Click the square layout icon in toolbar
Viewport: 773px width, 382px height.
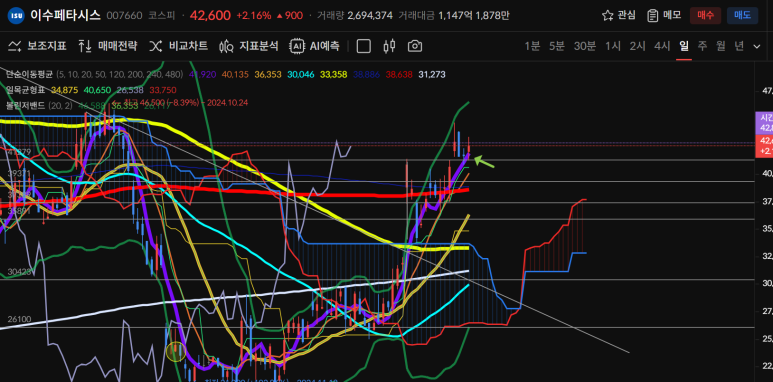coord(363,46)
